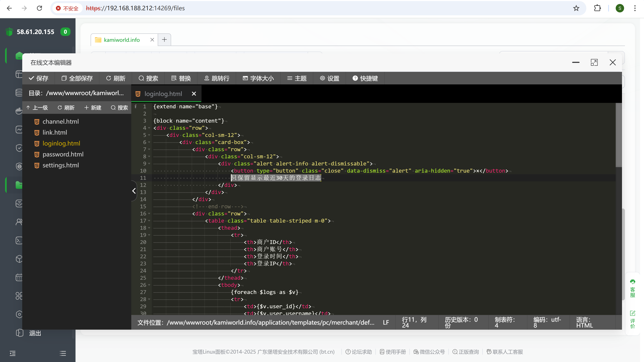Collapse the file sidebar with the arrow handle
Screen dimensions: 644x362
tap(134, 191)
